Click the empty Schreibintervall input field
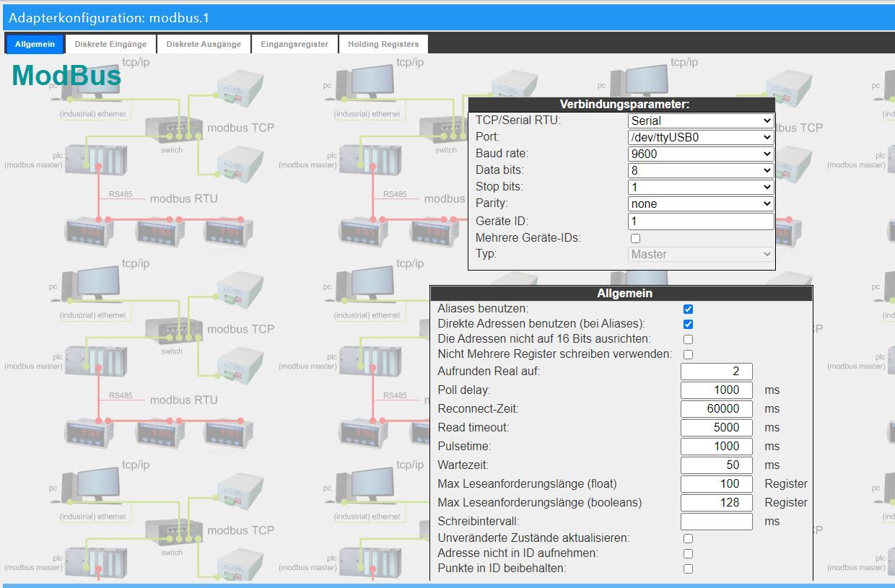This screenshot has width=895, height=588. click(717, 522)
